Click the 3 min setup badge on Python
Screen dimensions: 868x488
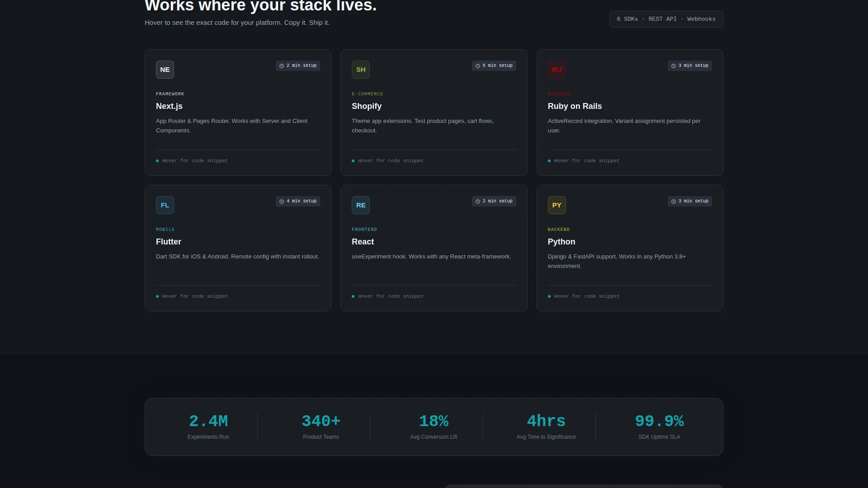coord(690,201)
